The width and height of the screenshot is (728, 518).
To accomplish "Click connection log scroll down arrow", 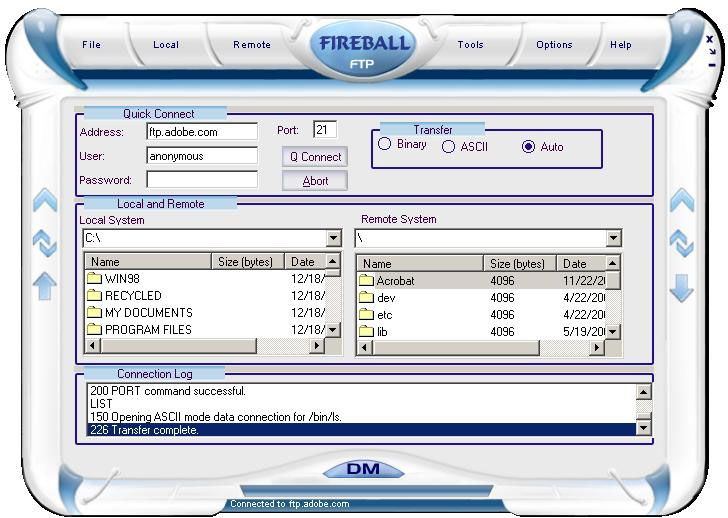I will (644, 427).
